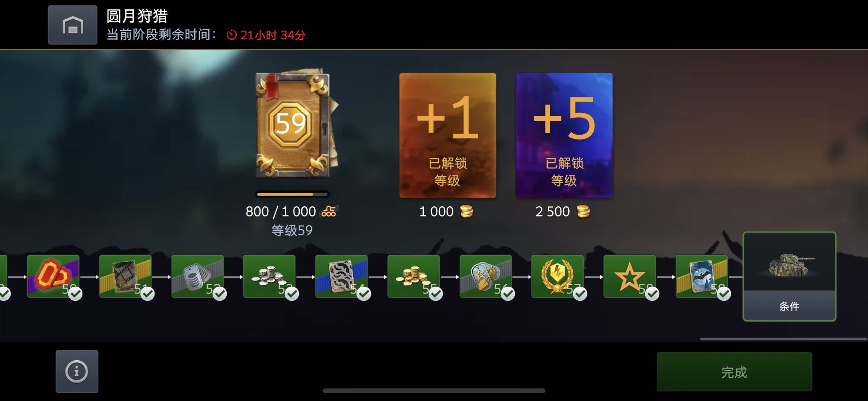Select the dog tags reward at level 52

coord(198,276)
